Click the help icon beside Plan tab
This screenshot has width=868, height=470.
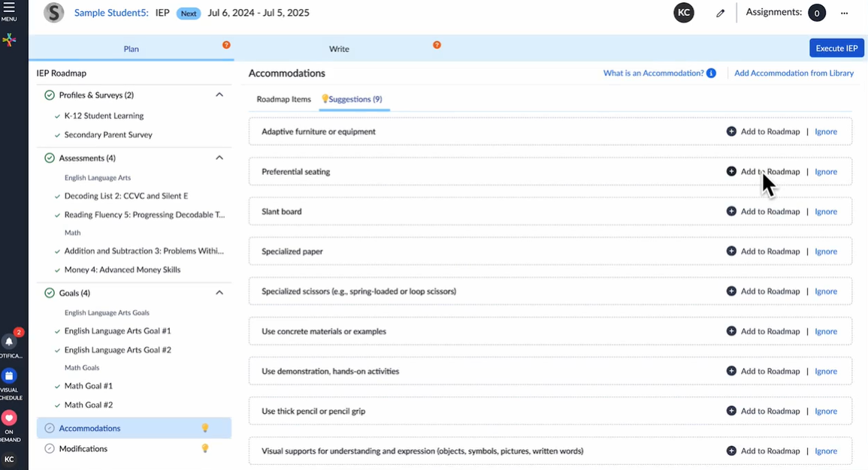pyautogui.click(x=226, y=45)
